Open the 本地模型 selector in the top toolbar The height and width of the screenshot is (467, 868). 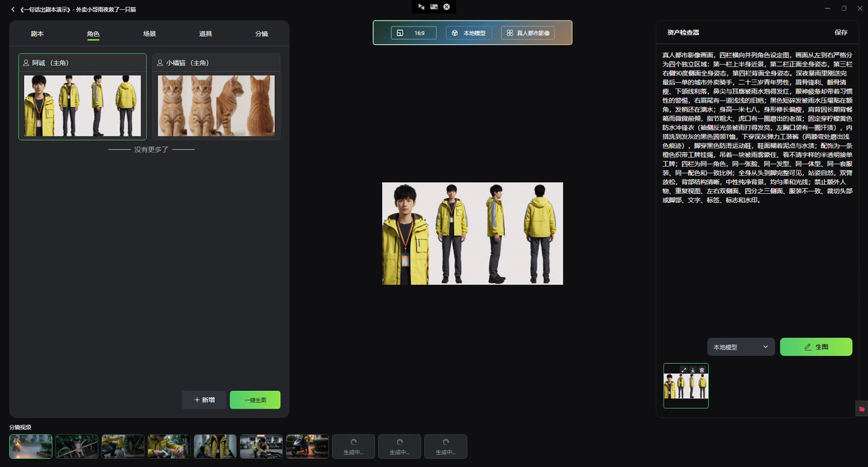click(x=469, y=33)
